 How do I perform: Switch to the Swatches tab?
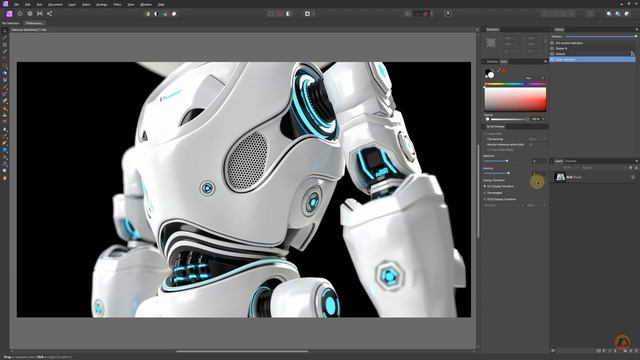(492, 62)
